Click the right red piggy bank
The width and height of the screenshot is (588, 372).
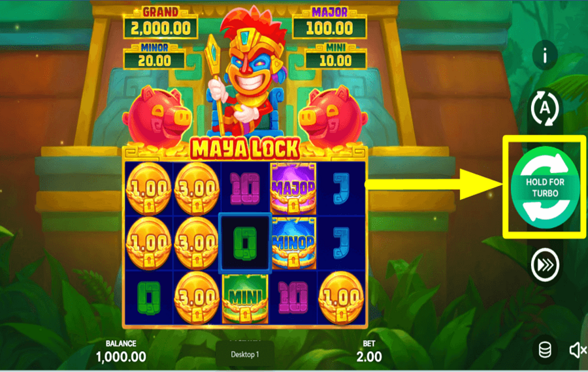point(333,117)
